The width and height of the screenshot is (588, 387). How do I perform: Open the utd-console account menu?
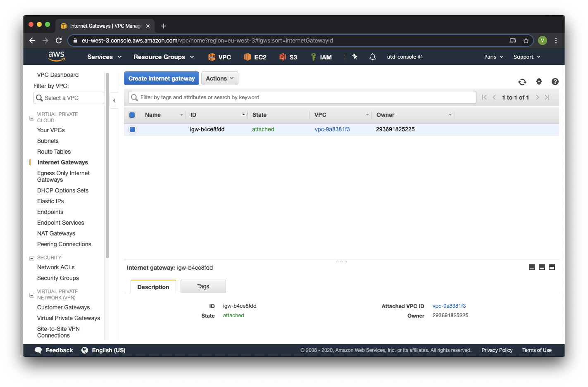(x=405, y=57)
